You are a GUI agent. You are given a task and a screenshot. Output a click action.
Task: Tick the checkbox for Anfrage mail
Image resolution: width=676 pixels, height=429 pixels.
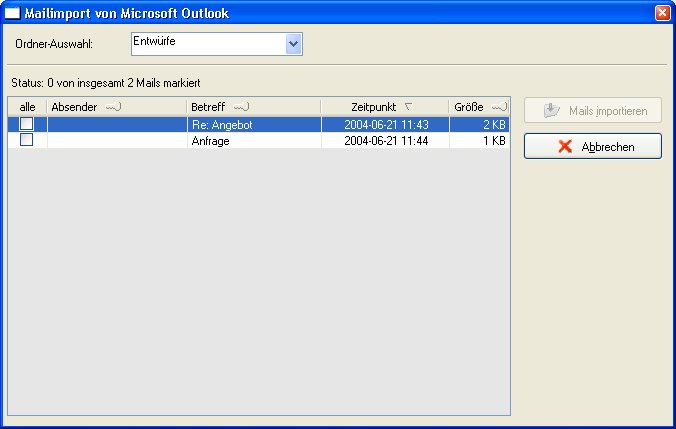pos(26,140)
